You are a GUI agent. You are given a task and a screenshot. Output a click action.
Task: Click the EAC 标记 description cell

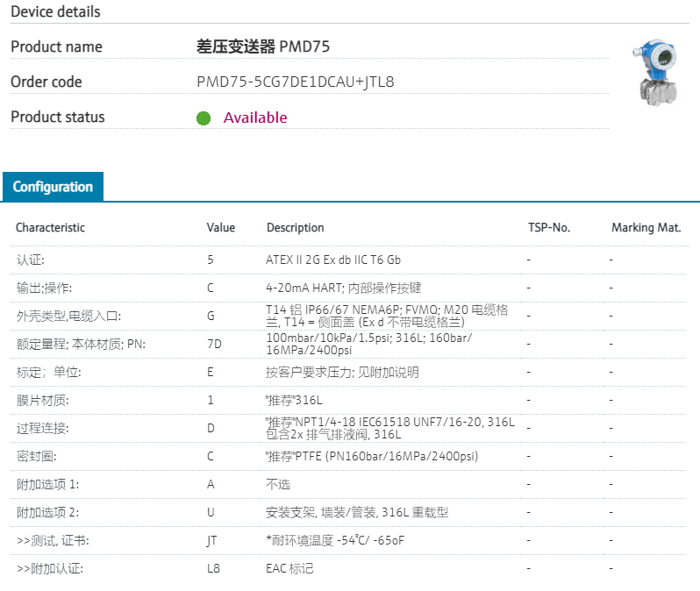click(x=289, y=568)
